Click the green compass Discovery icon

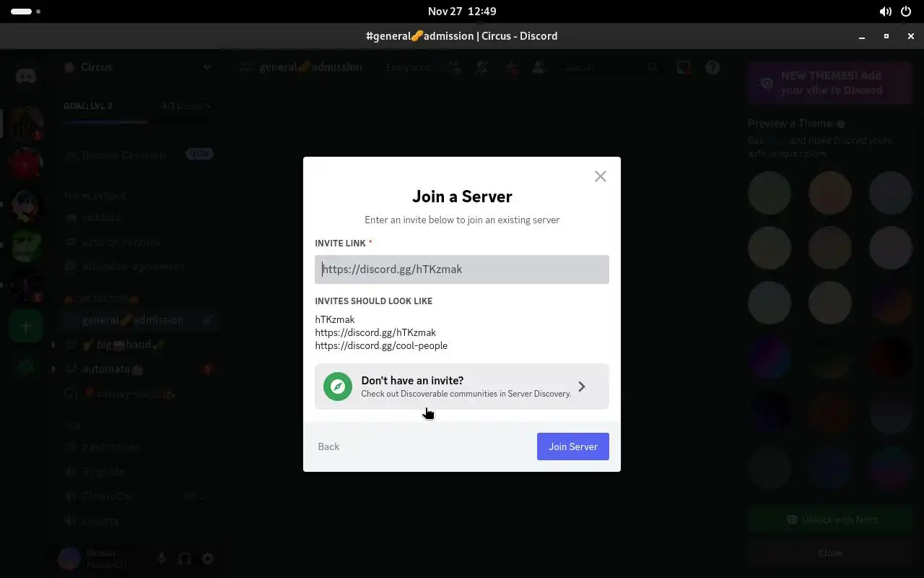(x=338, y=387)
